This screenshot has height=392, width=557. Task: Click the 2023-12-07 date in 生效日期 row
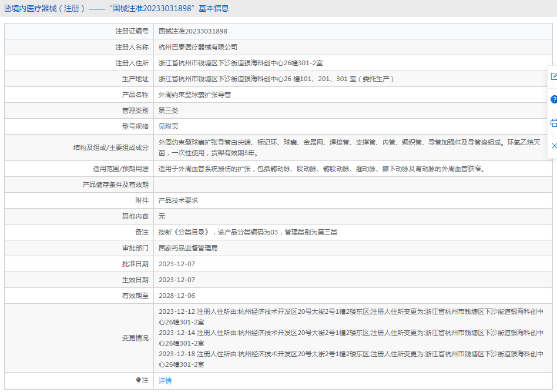tap(177, 280)
